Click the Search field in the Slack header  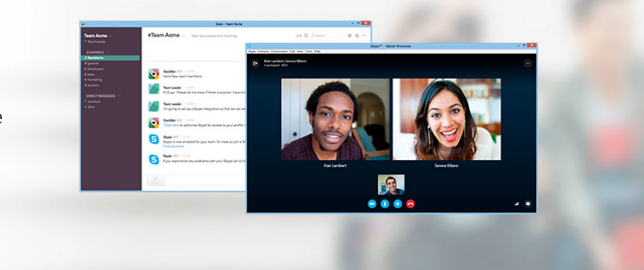(x=328, y=36)
